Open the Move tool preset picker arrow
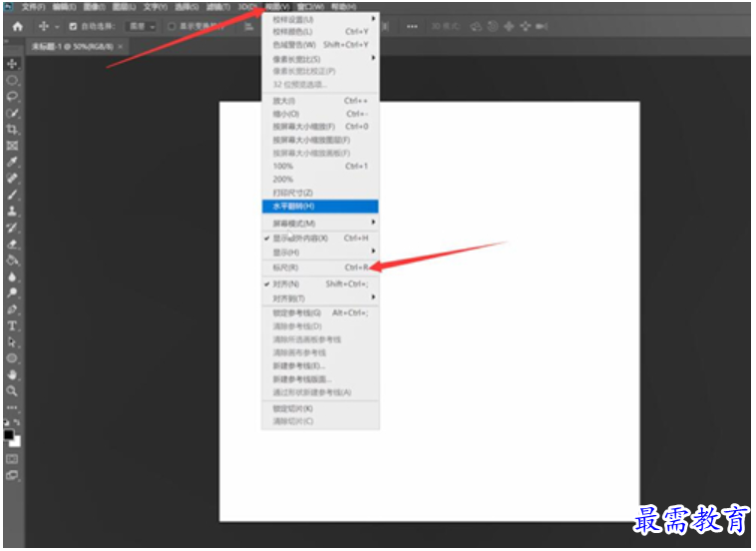 57,27
